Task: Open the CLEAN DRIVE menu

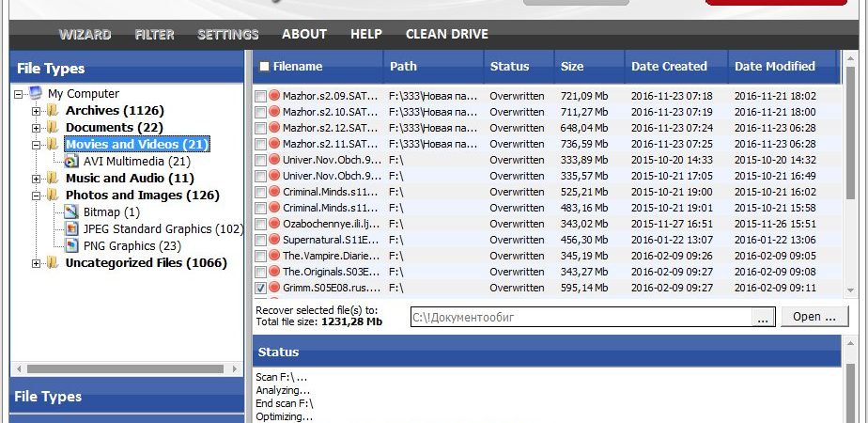Action: 447,35
